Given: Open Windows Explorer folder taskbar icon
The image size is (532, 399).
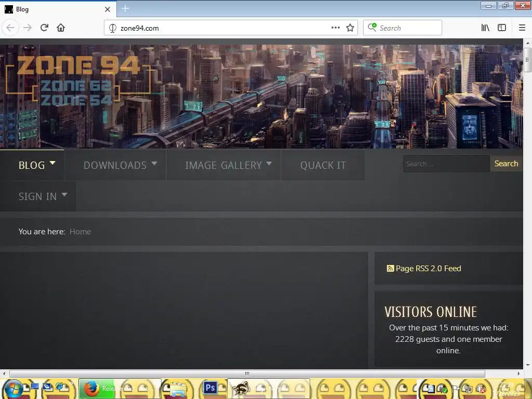Looking at the screenshot, I should pyautogui.click(x=178, y=389).
